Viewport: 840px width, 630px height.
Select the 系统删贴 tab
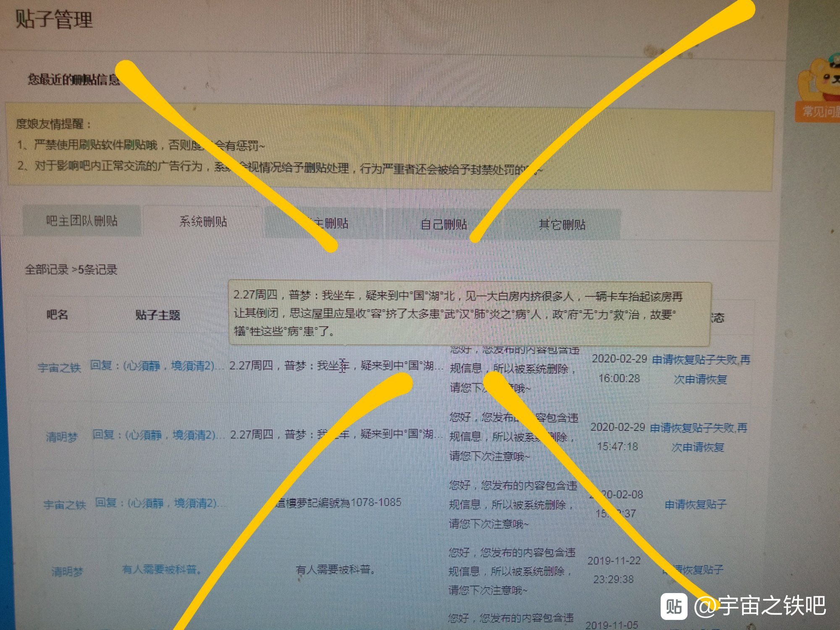coord(203,221)
